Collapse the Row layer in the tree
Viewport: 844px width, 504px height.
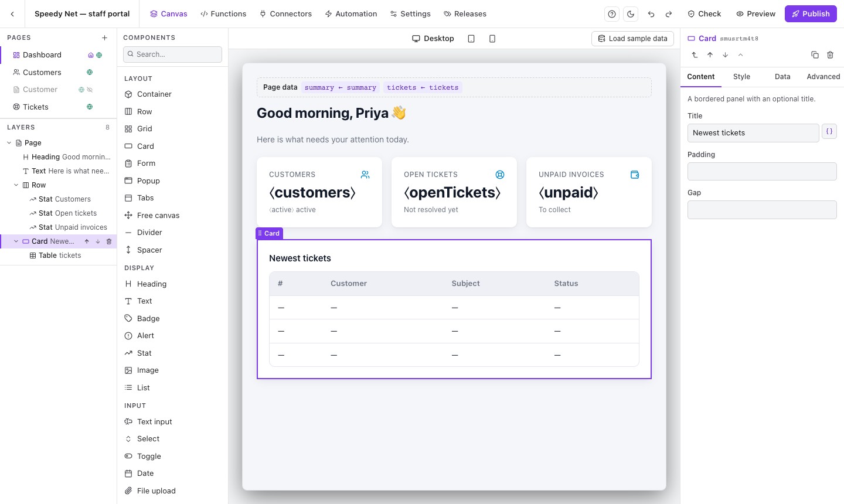coord(16,185)
